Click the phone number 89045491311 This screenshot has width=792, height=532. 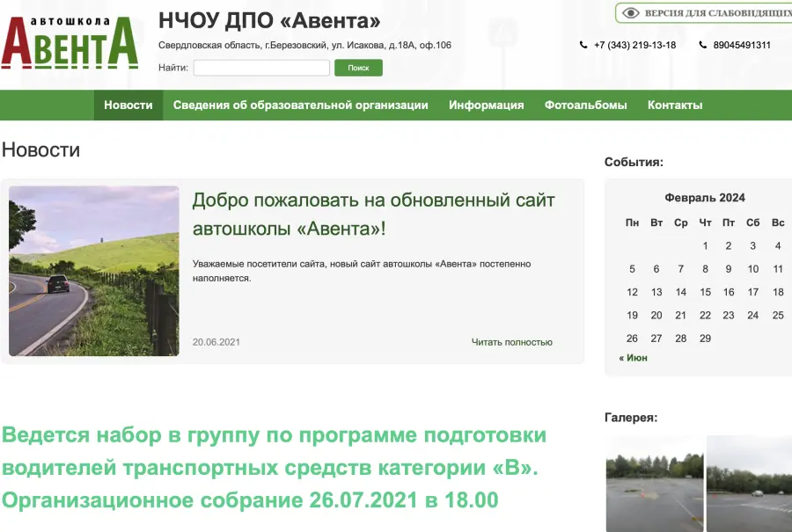[x=742, y=45]
